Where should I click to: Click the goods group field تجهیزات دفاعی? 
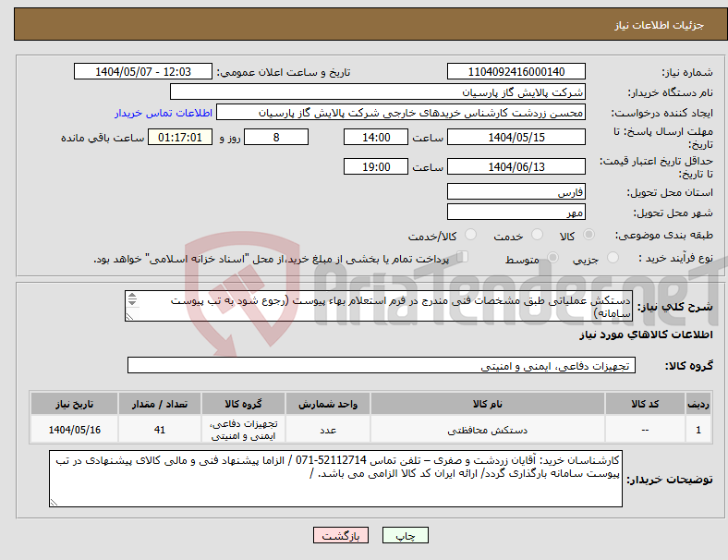tap(382, 365)
